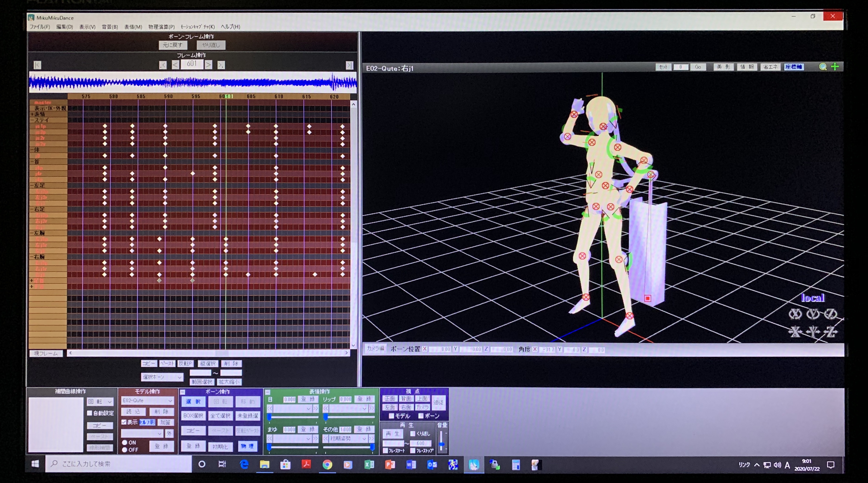Select the ON radio button
This screenshot has height=483, width=868.
[125, 443]
